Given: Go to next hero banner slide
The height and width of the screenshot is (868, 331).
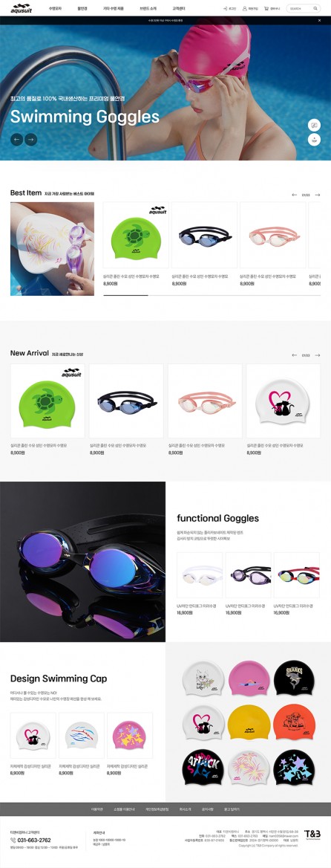Looking at the screenshot, I should (x=31, y=140).
